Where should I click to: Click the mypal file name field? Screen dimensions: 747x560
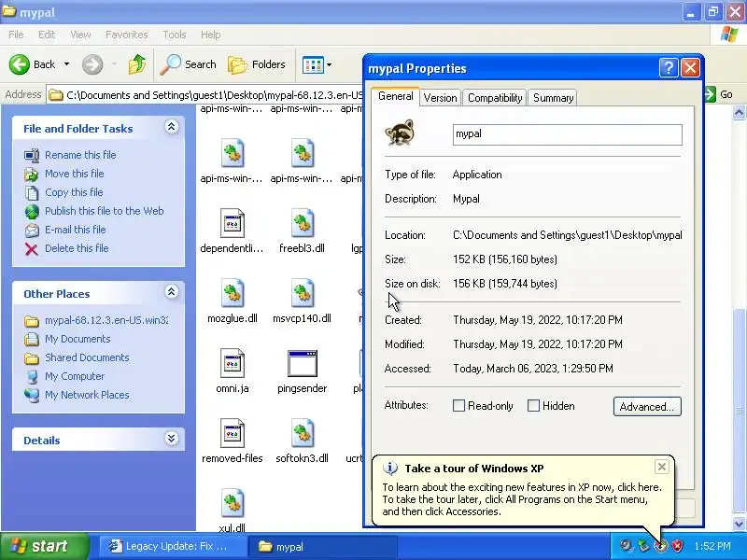pos(568,134)
